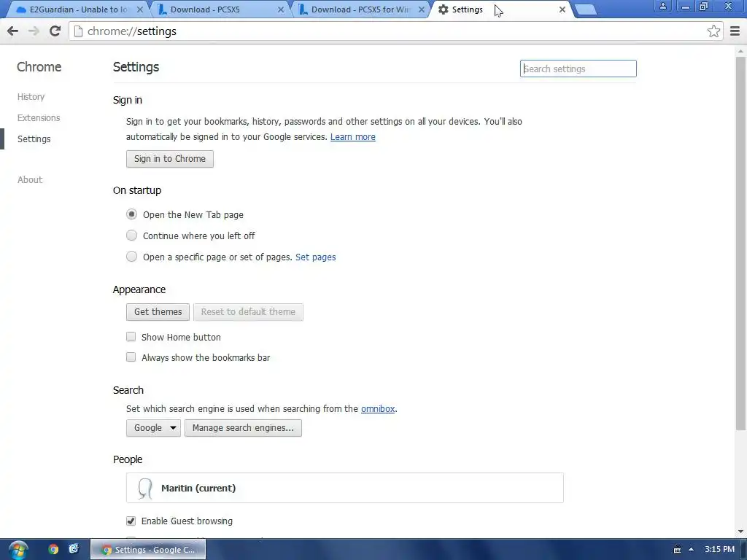747x560 pixels.
Task: Bookmark this page with star icon
Action: click(713, 31)
